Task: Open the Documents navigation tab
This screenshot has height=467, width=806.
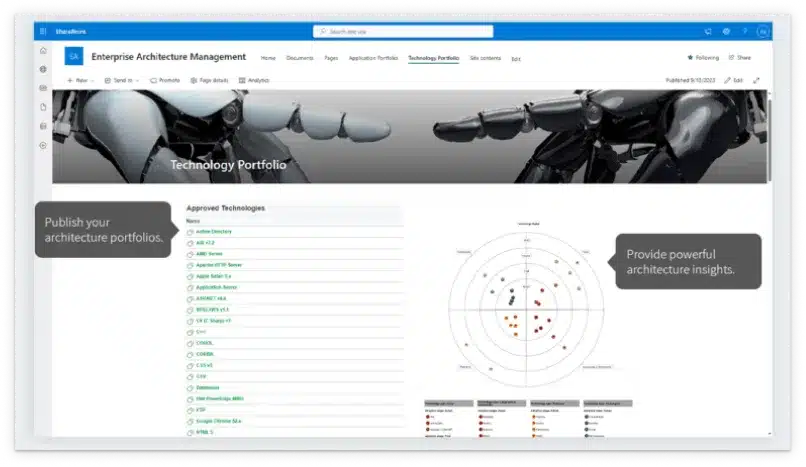Action: (300, 58)
